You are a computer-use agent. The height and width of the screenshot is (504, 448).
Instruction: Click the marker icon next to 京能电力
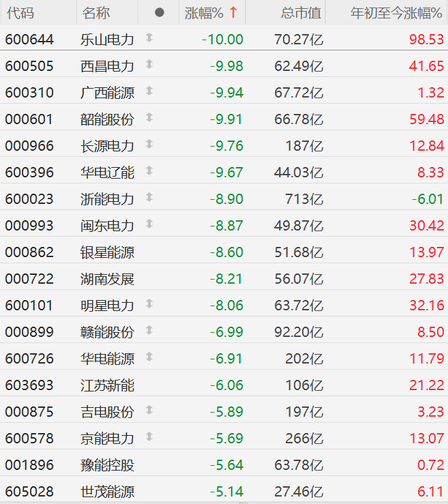149,436
